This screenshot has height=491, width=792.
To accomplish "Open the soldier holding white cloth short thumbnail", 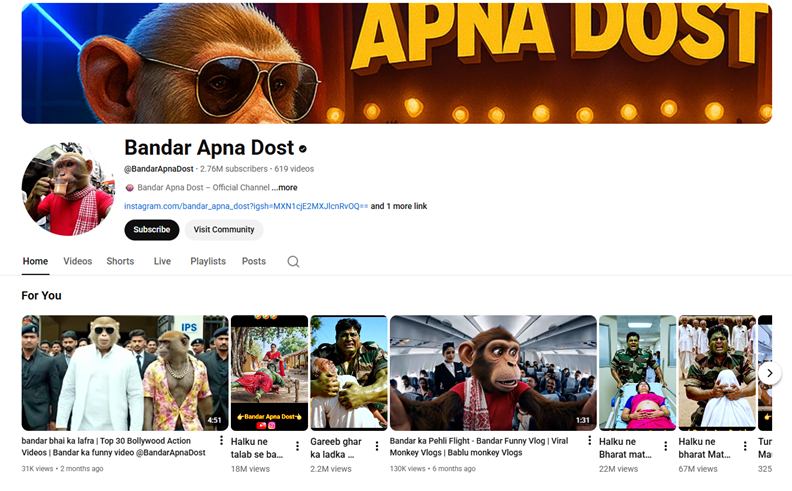I will (717, 373).
